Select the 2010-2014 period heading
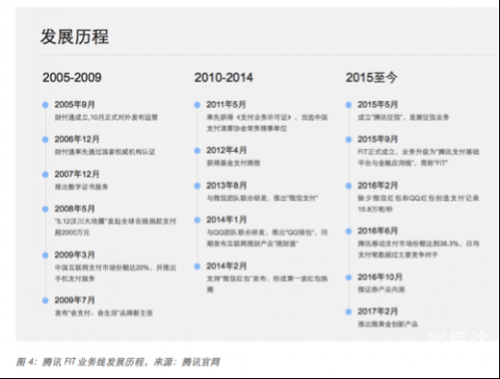 (224, 77)
